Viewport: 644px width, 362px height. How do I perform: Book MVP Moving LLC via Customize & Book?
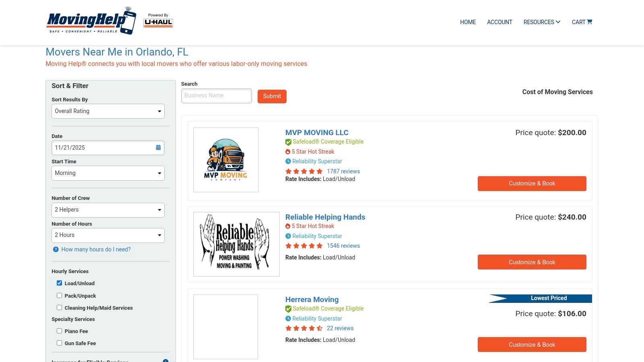tap(532, 183)
